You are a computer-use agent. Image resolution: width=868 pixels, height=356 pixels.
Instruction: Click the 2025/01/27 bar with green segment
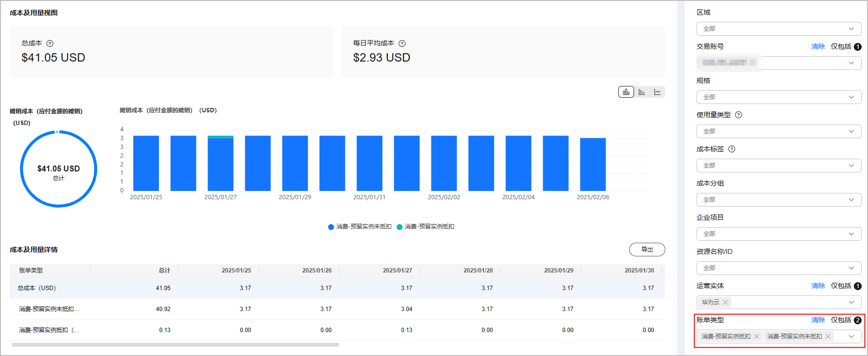click(x=220, y=163)
